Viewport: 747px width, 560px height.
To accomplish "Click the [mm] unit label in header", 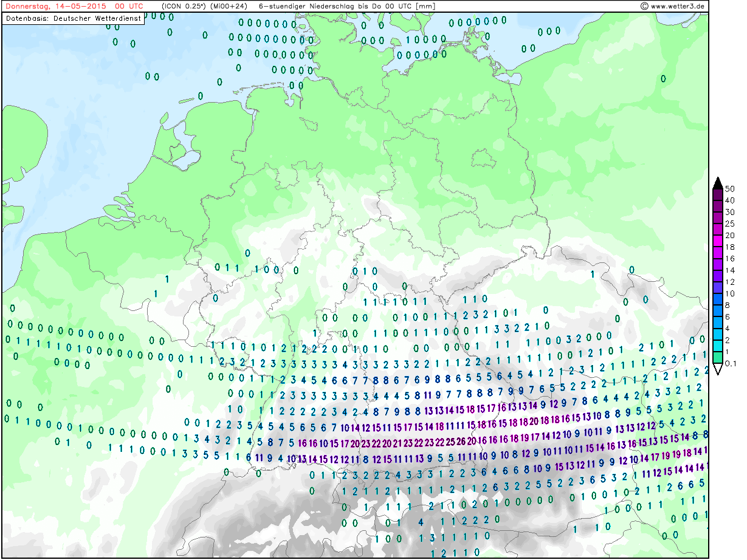I will 425,6.
